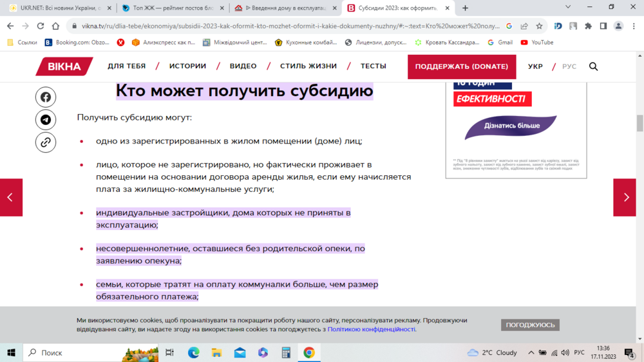Open Алиэкспресс bookmark
The image size is (644, 362).
[164, 43]
